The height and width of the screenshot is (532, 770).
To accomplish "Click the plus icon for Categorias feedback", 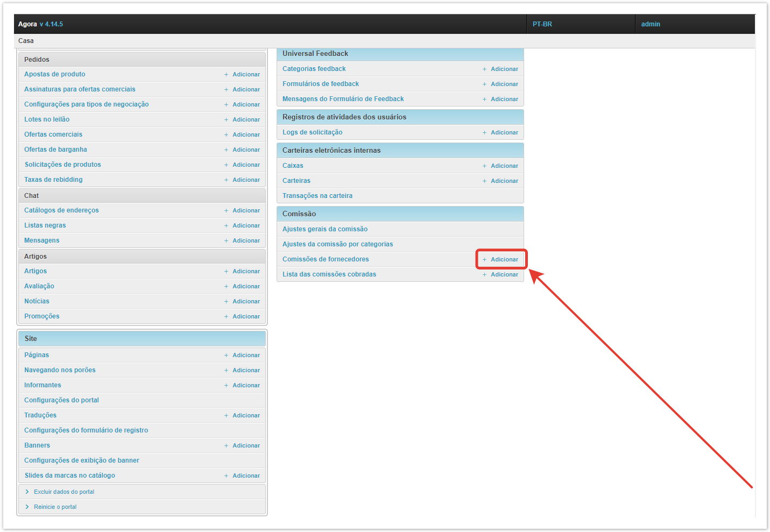I will click(x=484, y=69).
